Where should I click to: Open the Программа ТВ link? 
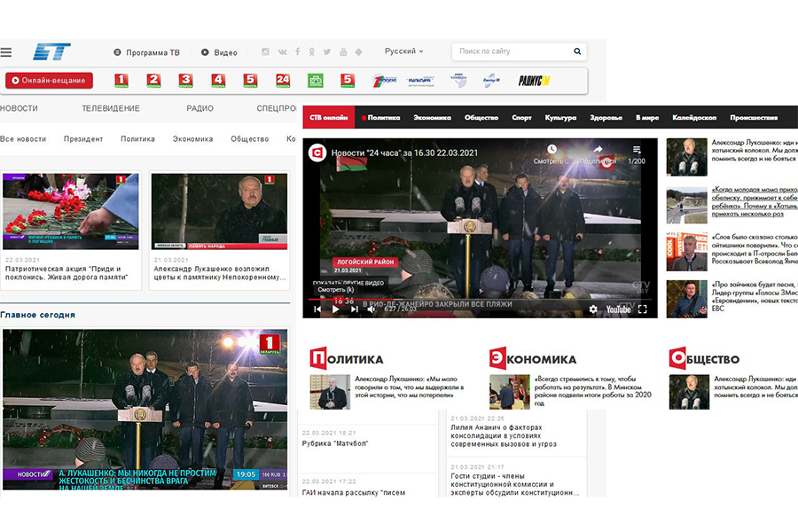click(x=147, y=52)
